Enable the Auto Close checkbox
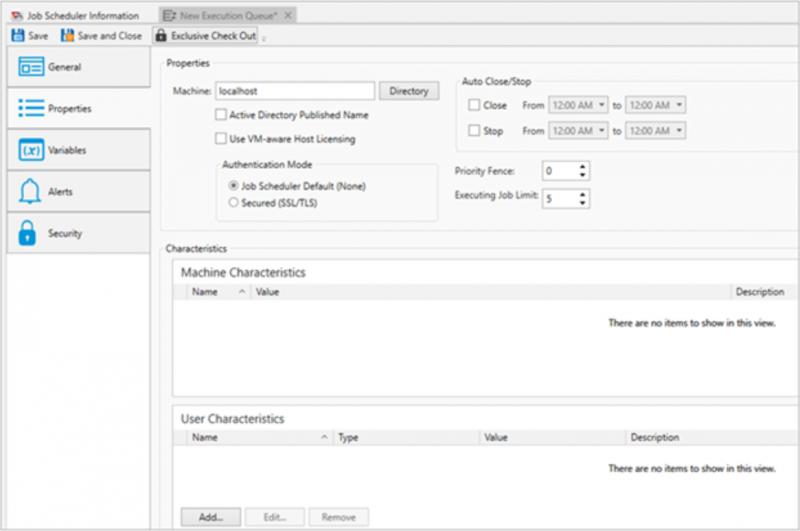 tap(474, 105)
